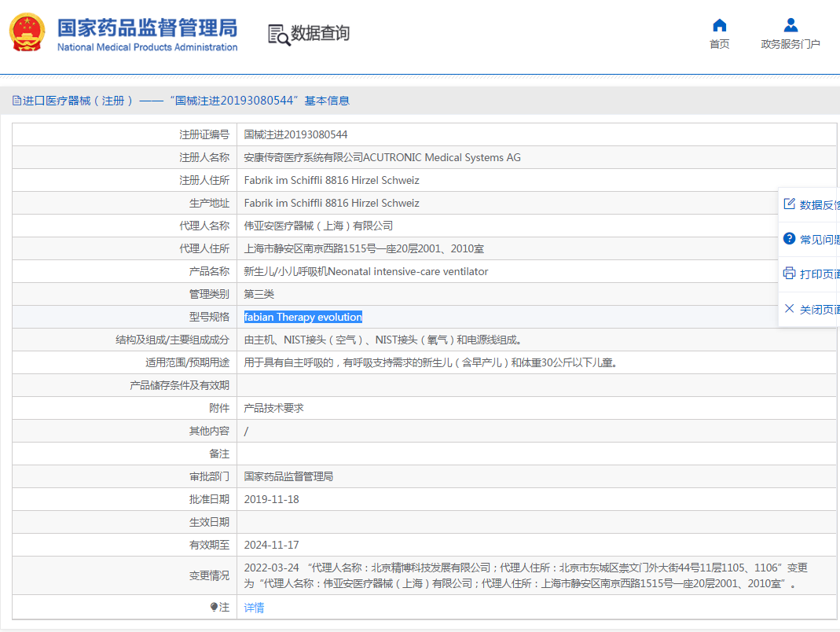
Task: Click the 变更情况 change record text
Action: (x=526, y=575)
